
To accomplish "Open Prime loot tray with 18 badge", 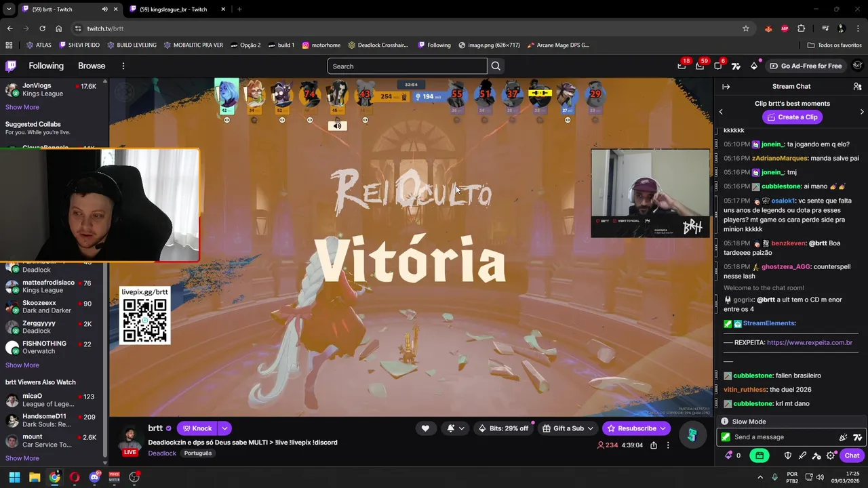I will click(682, 66).
